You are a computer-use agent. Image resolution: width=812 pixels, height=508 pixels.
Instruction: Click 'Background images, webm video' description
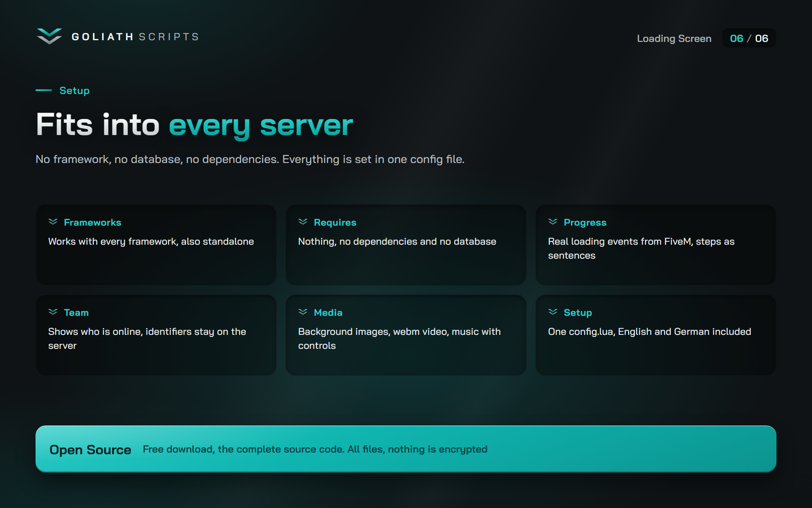399,339
